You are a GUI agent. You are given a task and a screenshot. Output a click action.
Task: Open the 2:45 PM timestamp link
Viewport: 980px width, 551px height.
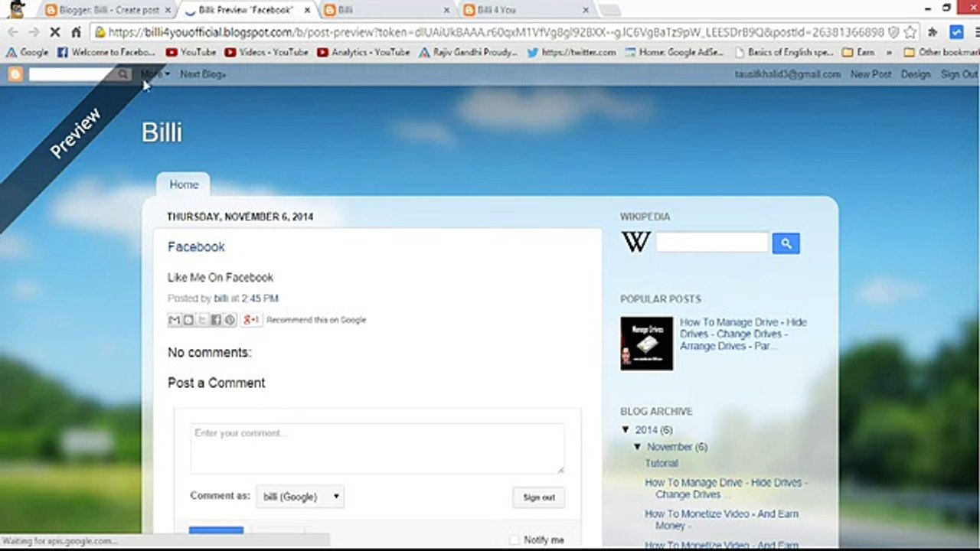pyautogui.click(x=260, y=298)
